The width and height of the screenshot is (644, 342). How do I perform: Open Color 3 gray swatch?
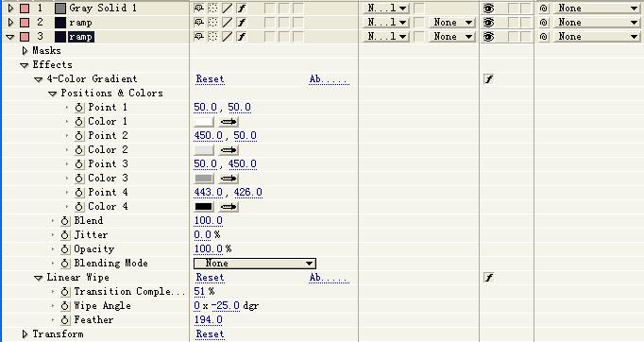[204, 179]
